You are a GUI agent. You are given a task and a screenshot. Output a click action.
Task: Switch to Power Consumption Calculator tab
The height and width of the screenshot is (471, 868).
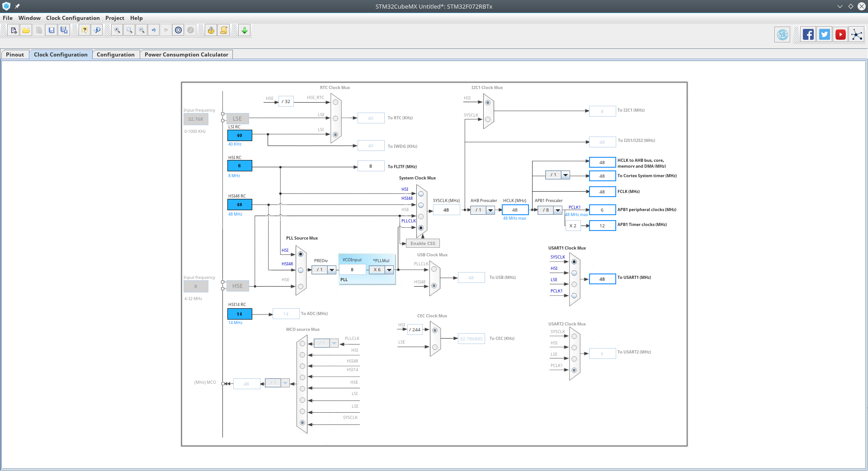click(x=186, y=55)
